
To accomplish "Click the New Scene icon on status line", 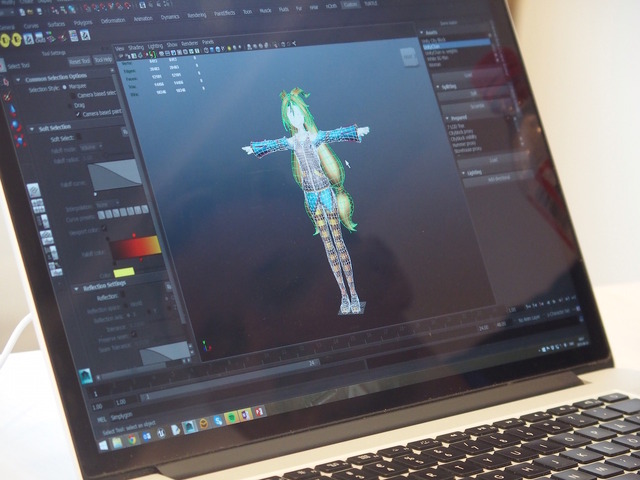I will click(22, 12).
